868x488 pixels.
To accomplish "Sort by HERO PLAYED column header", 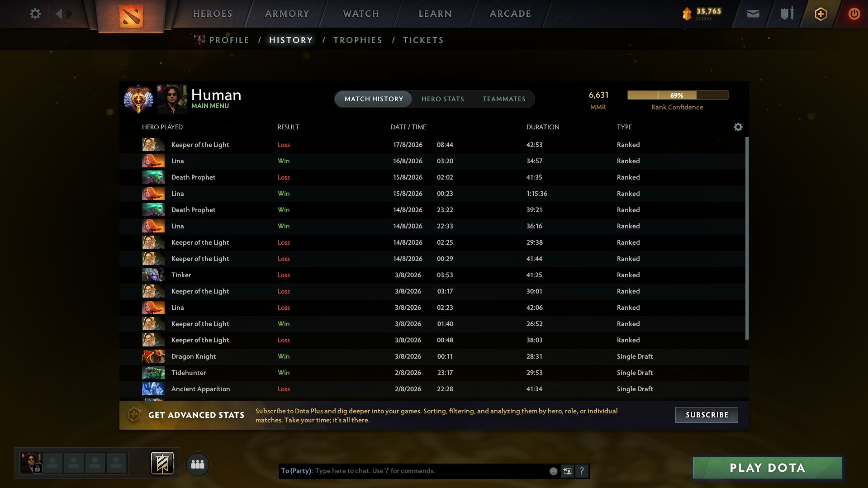I will 162,127.
